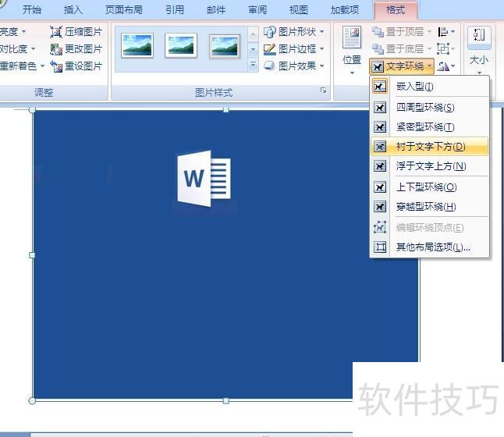Open the 邮件 ribbon tab
The height and width of the screenshot is (437, 504).
click(216, 9)
